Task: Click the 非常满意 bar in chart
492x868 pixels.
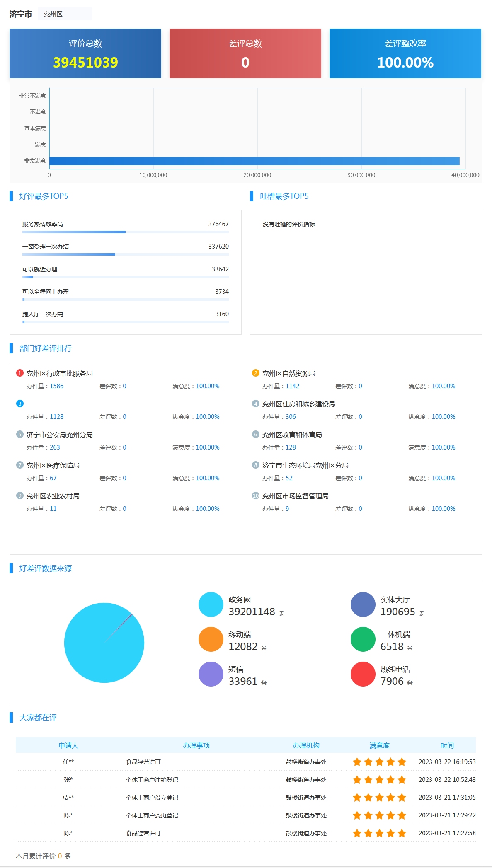Action: [x=254, y=161]
